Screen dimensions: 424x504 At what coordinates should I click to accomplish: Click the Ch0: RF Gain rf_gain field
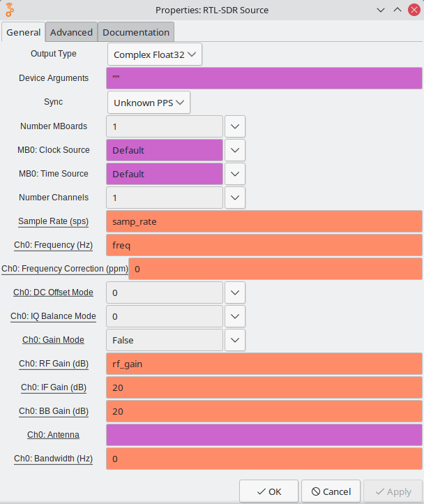pos(264,364)
